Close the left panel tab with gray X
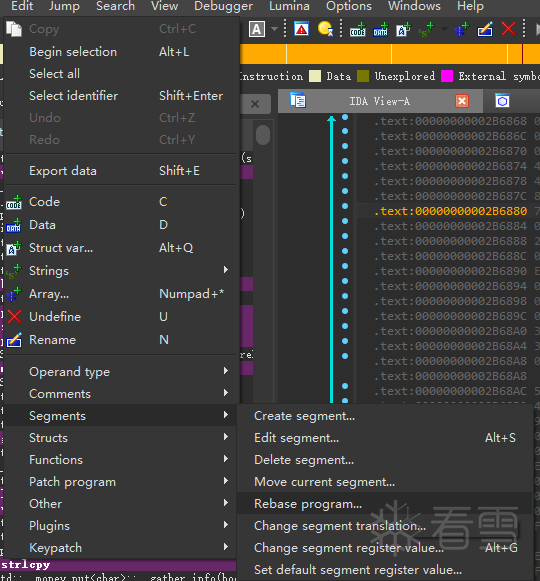The width and height of the screenshot is (540, 581). [255, 104]
